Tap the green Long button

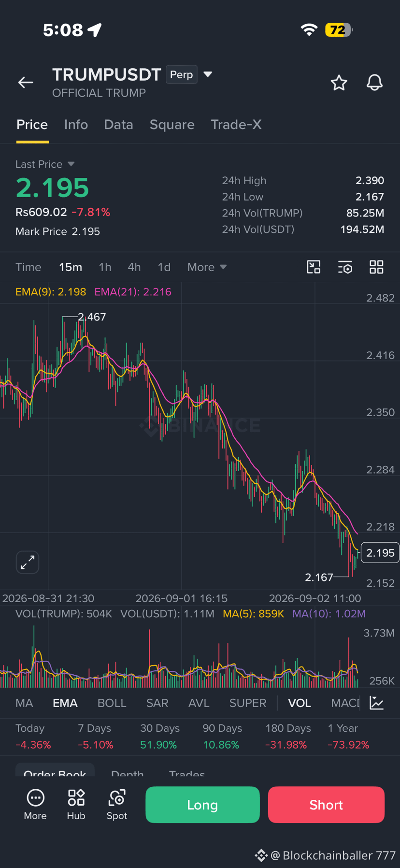(202, 805)
